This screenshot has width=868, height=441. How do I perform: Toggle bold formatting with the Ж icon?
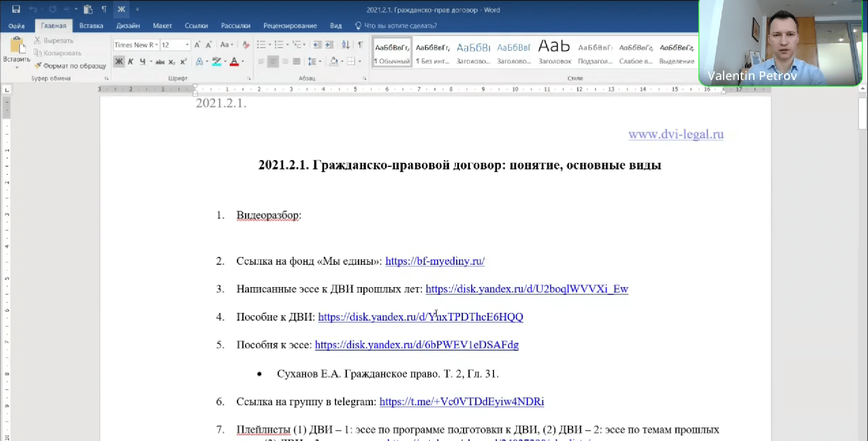point(119,61)
